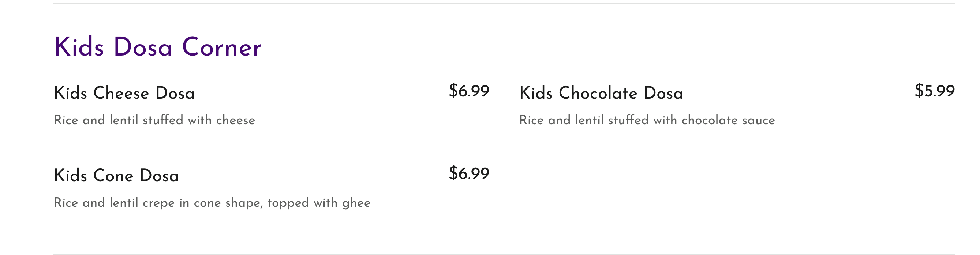This screenshot has width=980, height=255.
Task: Click the word 'Cheese' in the Cheese Dosa title
Action: click(x=121, y=93)
